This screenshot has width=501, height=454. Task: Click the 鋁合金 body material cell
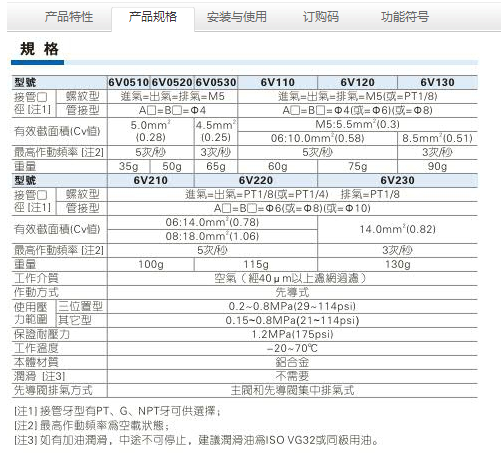click(x=292, y=362)
